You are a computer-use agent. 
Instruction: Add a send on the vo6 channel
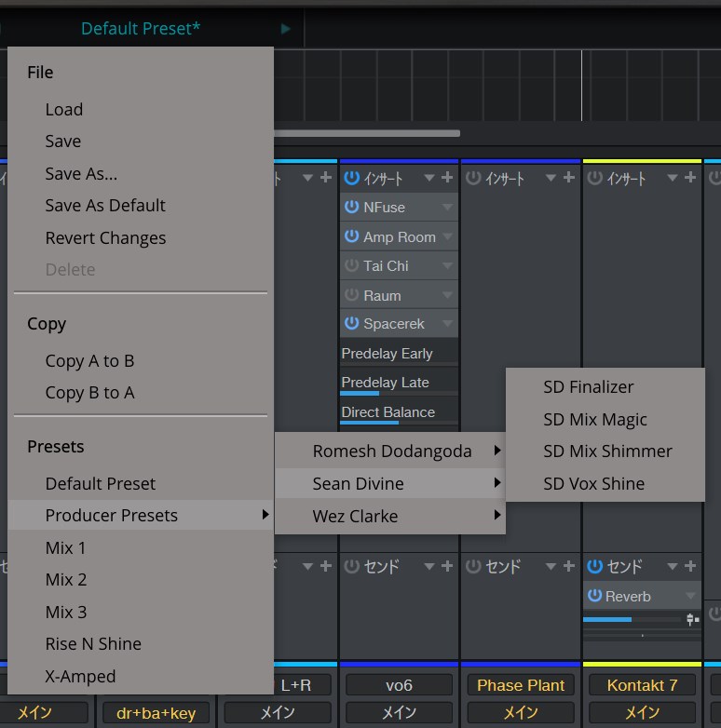447,566
